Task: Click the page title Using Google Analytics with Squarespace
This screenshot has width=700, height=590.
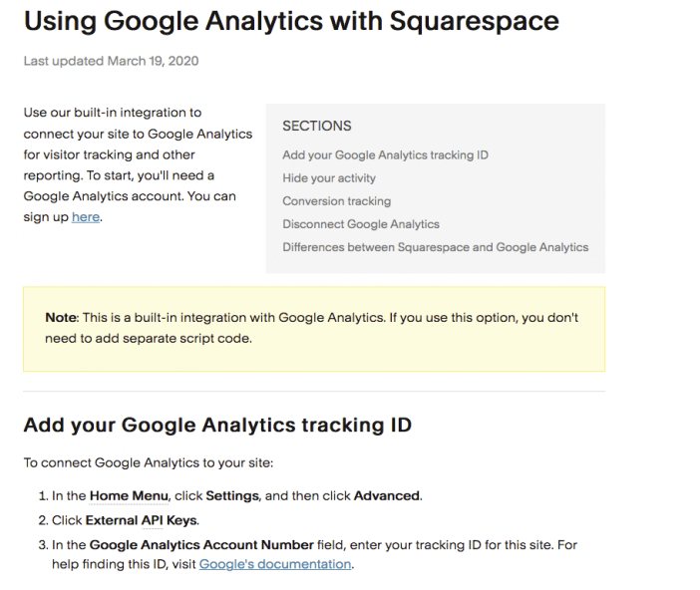Action: (x=291, y=21)
